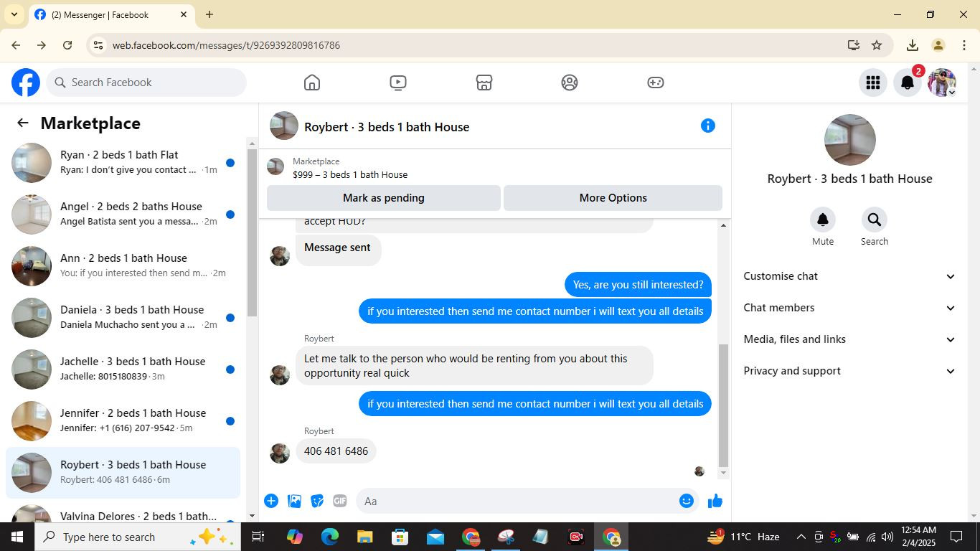Image resolution: width=980 pixels, height=551 pixels.
Task: View site information icon in address bar
Action: pyautogui.click(x=98, y=45)
